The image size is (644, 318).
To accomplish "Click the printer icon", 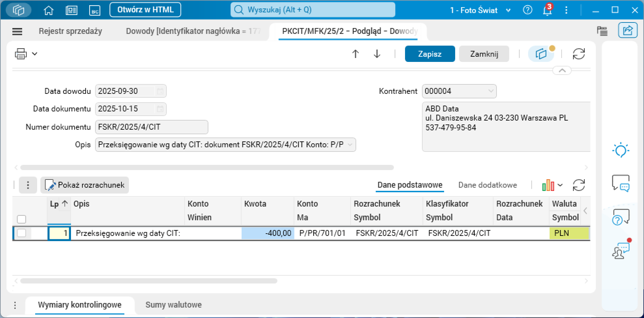I will coord(21,54).
